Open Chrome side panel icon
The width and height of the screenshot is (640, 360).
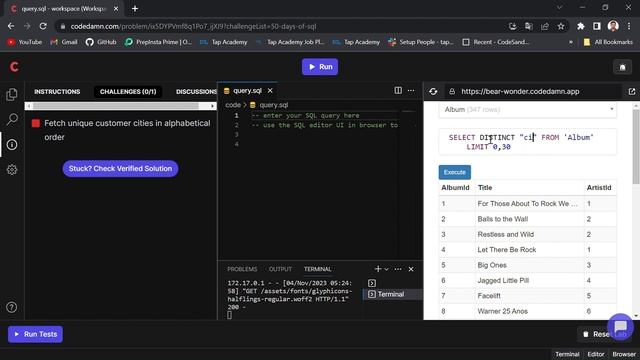pyautogui.click(x=597, y=26)
